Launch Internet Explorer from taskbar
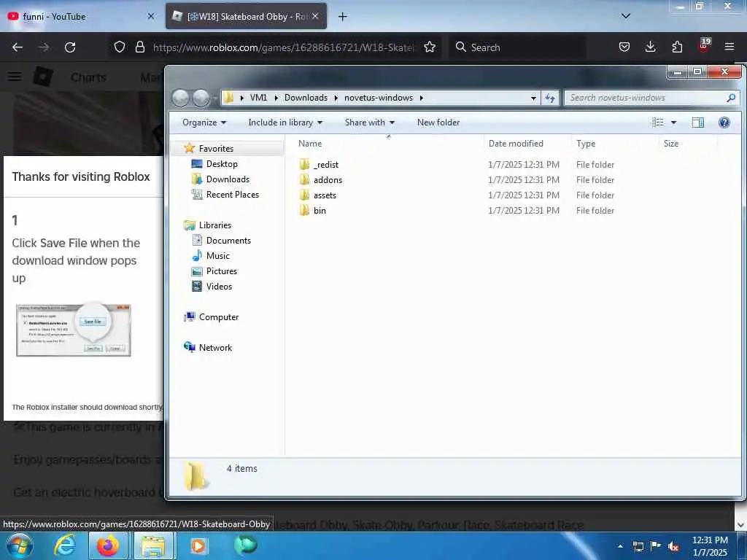This screenshot has width=747, height=560. 65,545
